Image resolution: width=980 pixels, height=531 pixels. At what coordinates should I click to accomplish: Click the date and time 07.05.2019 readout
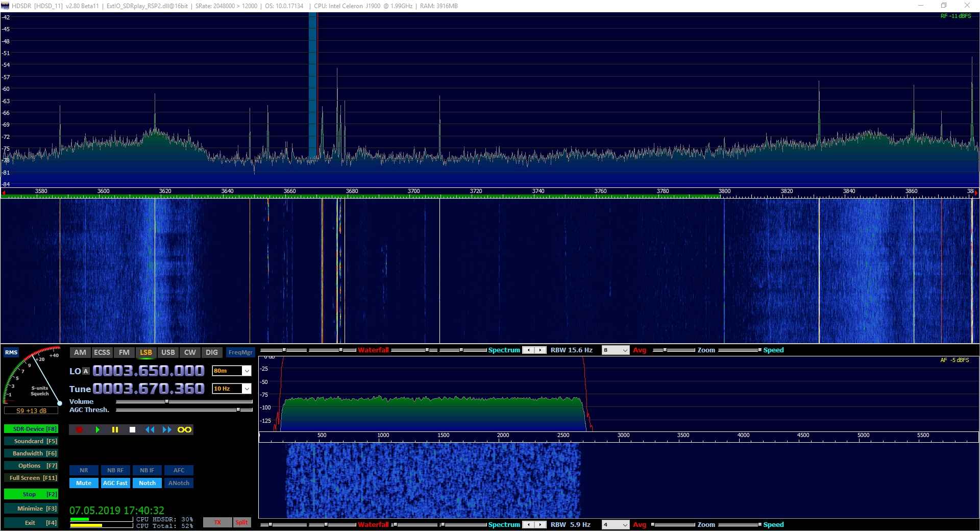point(117,510)
